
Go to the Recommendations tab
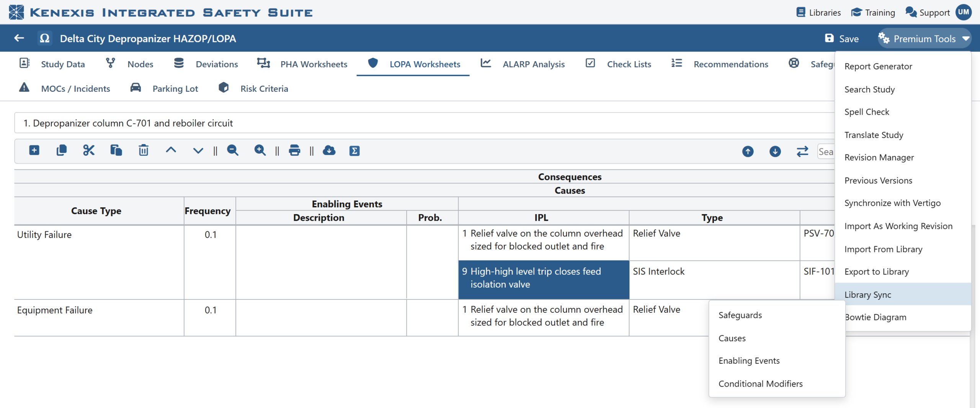coord(720,64)
